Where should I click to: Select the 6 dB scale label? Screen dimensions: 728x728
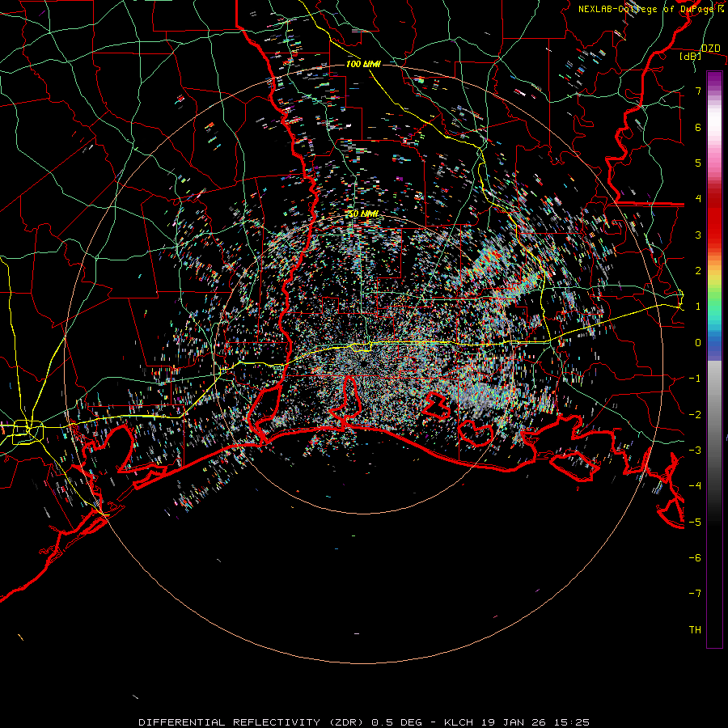(698, 127)
